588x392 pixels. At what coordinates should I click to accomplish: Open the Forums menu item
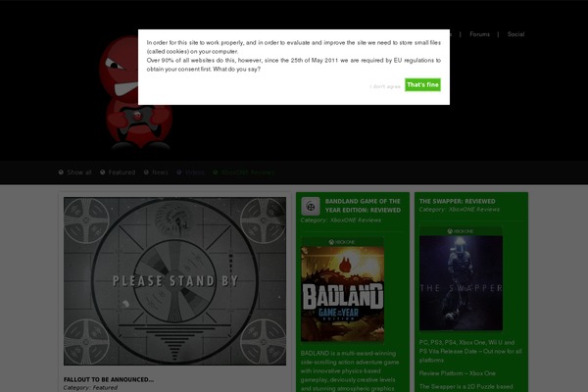(479, 34)
